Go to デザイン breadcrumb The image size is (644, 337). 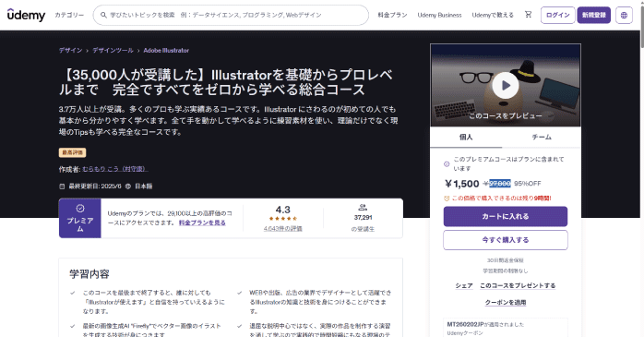[71, 50]
